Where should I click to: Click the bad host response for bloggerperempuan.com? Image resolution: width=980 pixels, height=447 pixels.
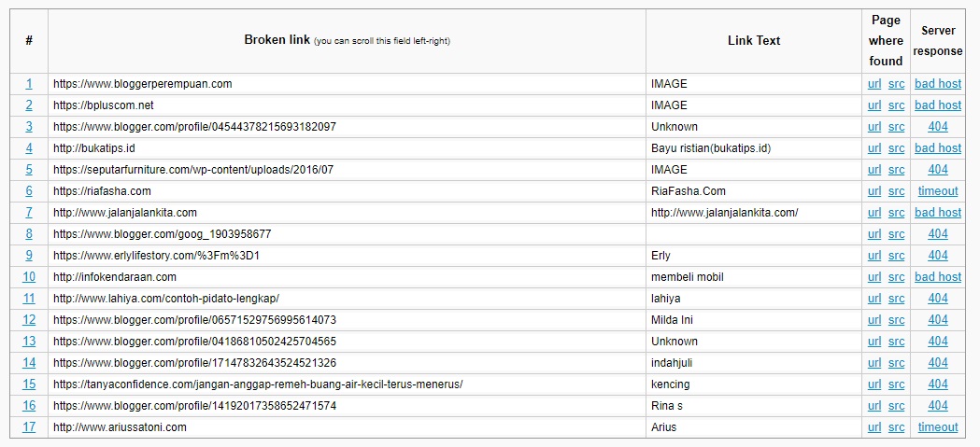pyautogui.click(x=938, y=84)
